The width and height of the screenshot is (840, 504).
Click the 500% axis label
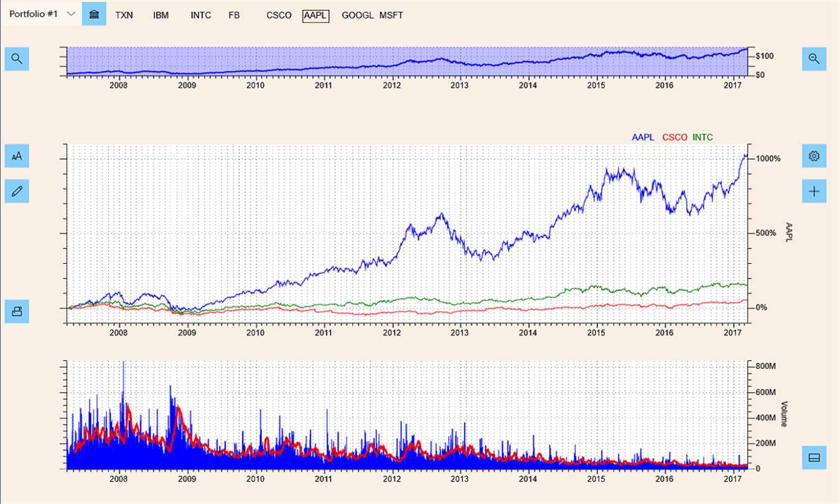[767, 233]
